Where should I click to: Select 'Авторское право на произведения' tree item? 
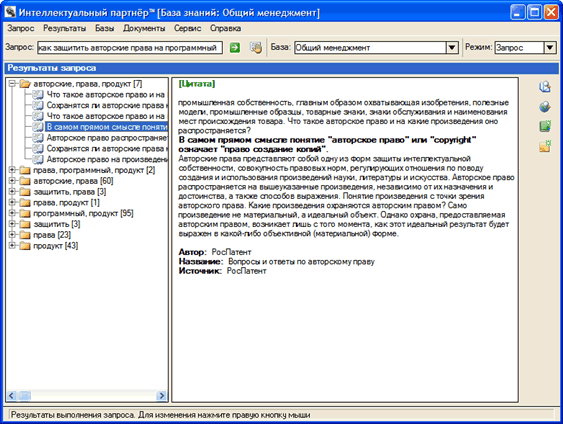click(x=107, y=159)
